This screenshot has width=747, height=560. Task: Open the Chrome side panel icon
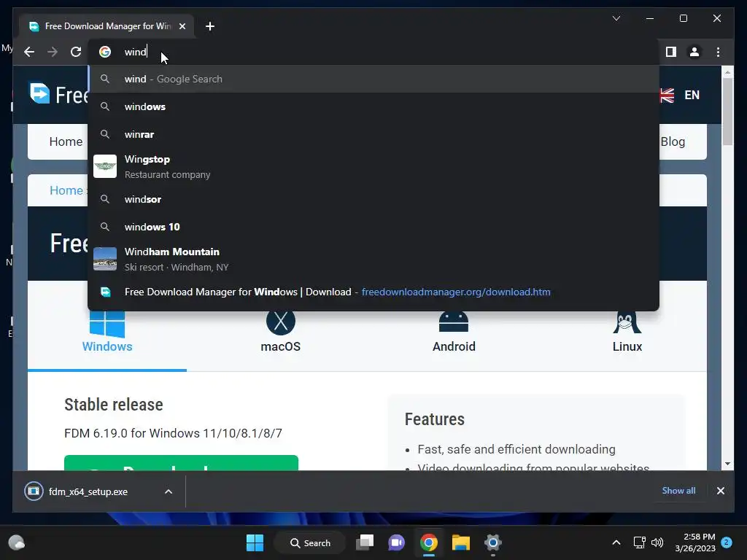pyautogui.click(x=671, y=52)
